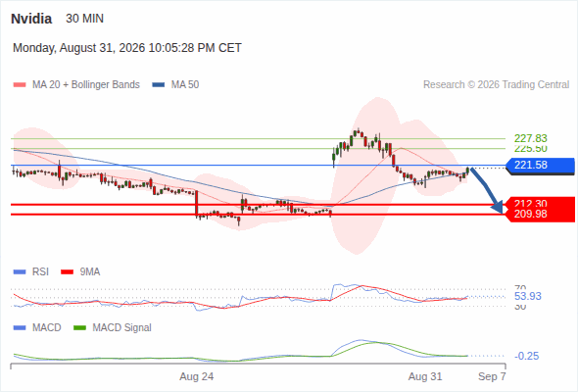Click the red 209.98 support price tag
The height and width of the screenshot is (392, 578).
(x=541, y=215)
